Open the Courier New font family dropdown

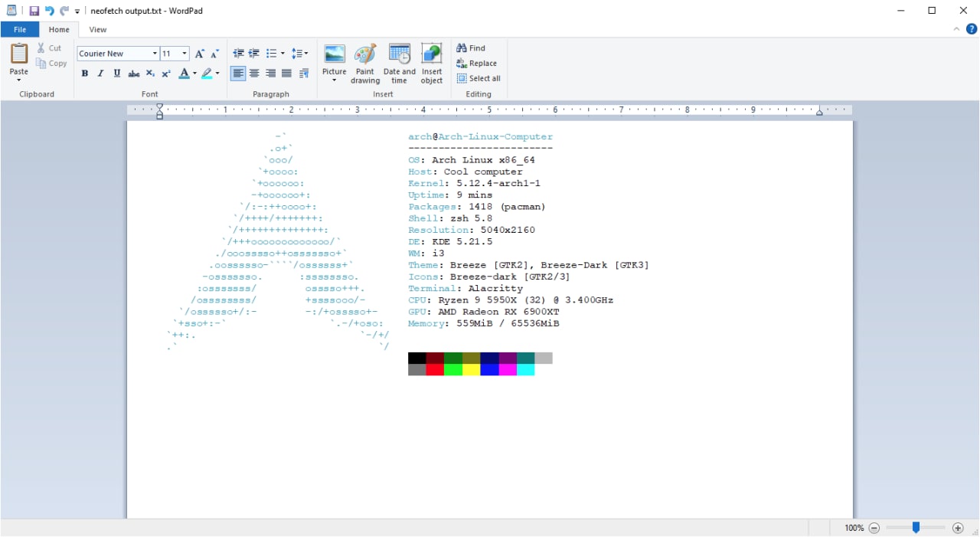tap(155, 54)
